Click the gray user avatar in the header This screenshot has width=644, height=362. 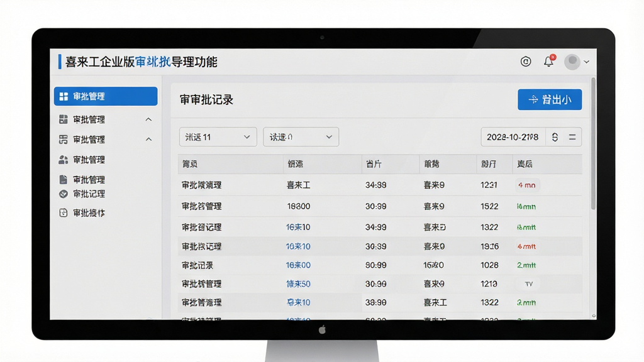572,62
